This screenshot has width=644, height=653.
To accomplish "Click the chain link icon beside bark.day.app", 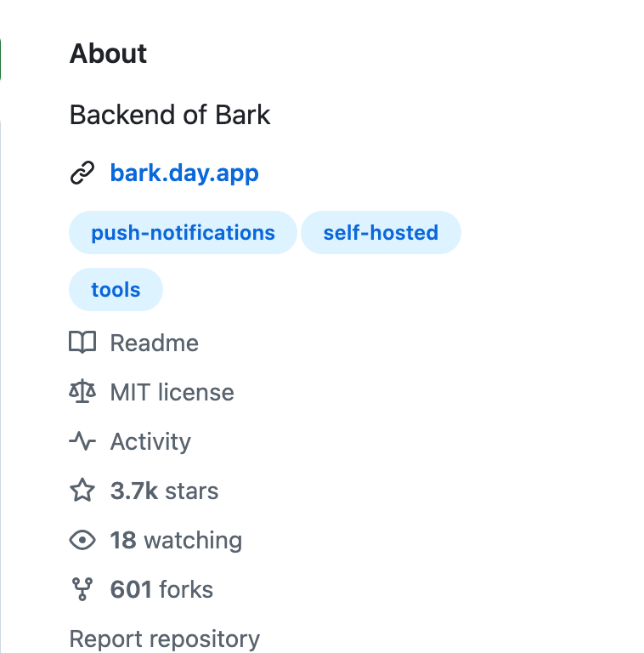I will 82,173.
